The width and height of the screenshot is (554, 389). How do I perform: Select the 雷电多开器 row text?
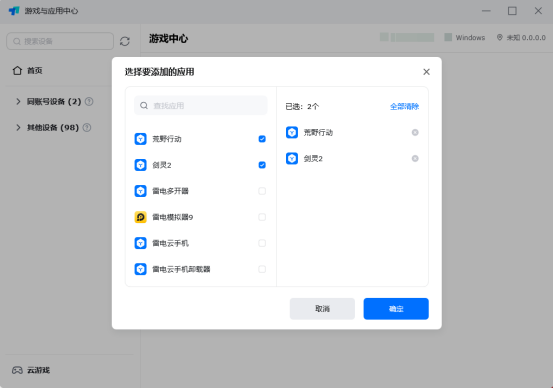(x=170, y=191)
